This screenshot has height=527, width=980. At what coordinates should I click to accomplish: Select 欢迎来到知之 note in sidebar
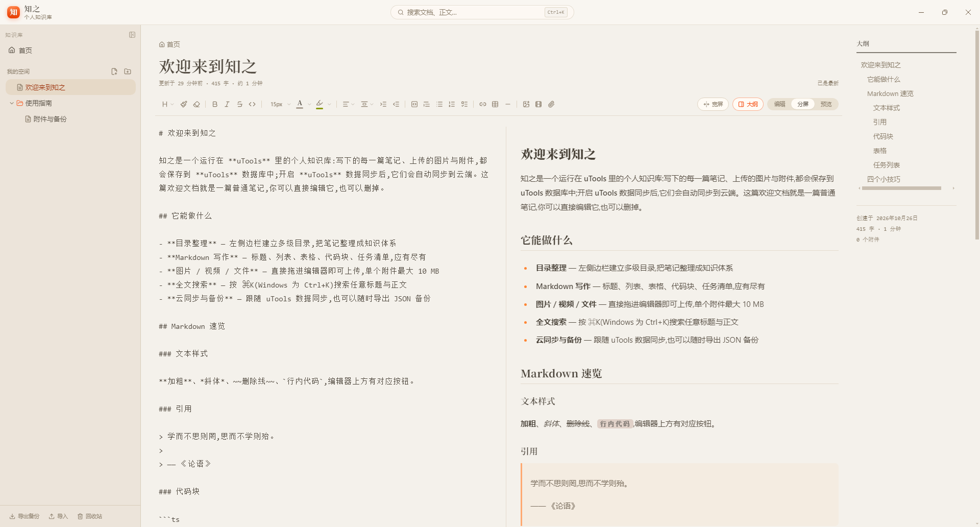click(x=70, y=87)
